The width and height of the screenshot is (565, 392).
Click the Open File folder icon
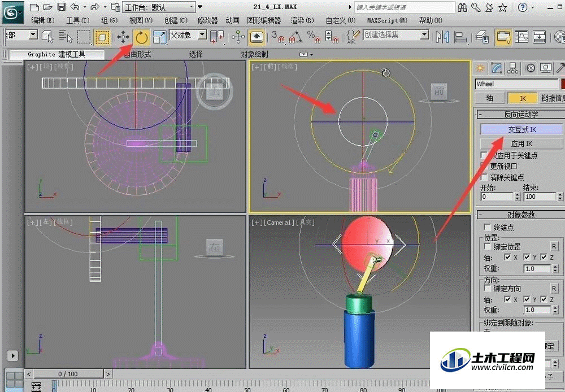[47, 7]
